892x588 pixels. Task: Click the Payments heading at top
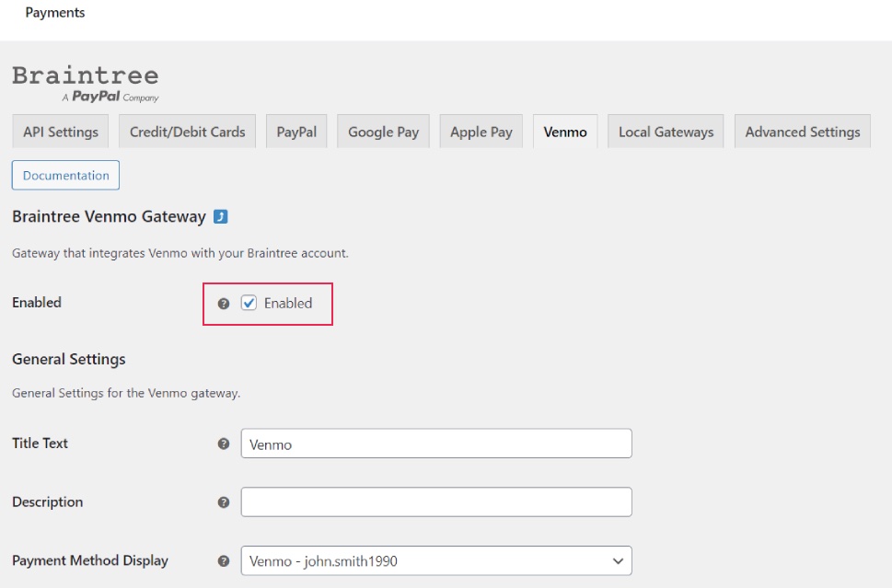tap(55, 13)
